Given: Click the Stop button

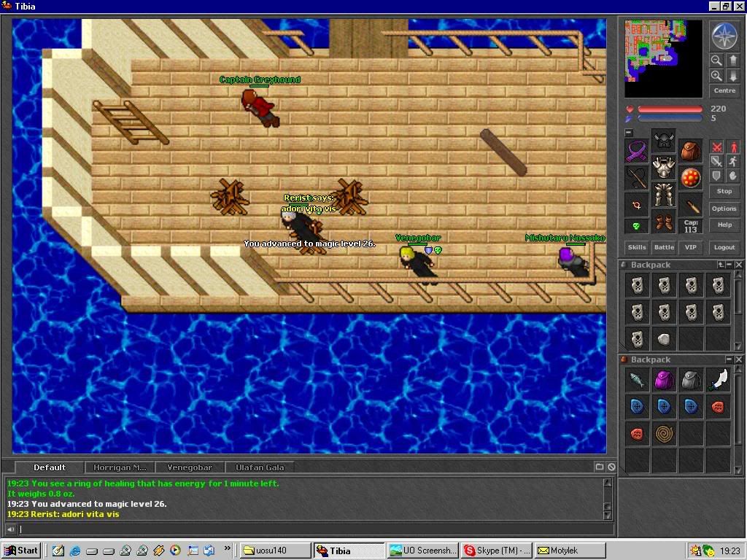Looking at the screenshot, I should (x=724, y=192).
